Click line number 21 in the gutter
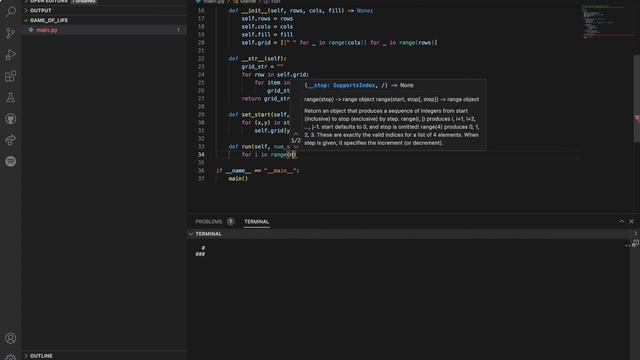This screenshot has width=640, height=360. [x=201, y=51]
